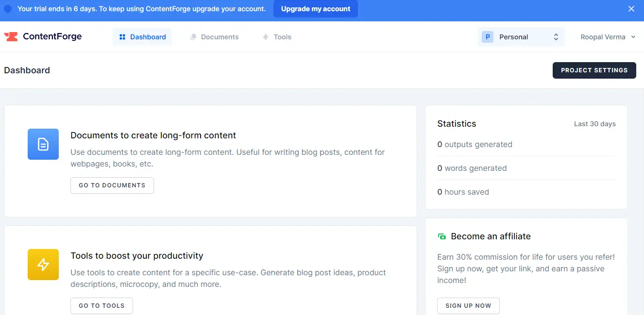Switch to the Documents tab
This screenshot has height=316, width=644.
pos(220,37)
